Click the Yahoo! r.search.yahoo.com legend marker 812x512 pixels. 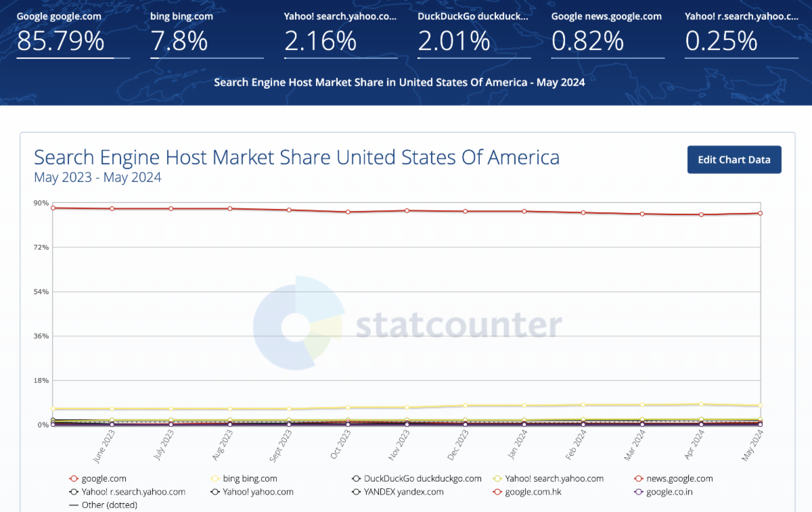(x=74, y=492)
